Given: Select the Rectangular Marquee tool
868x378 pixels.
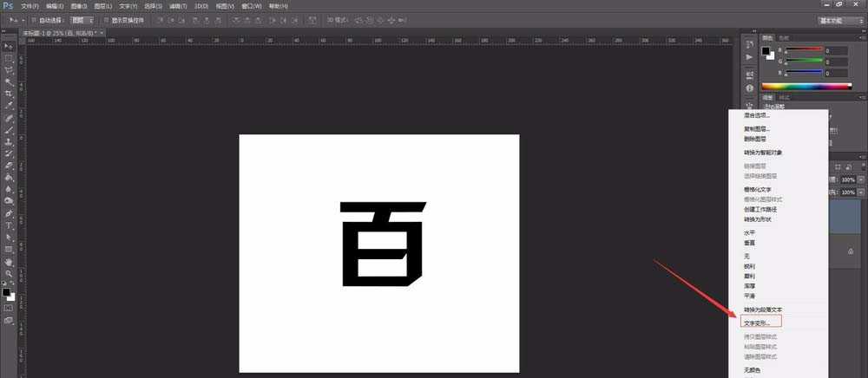Looking at the screenshot, I should click(x=9, y=58).
